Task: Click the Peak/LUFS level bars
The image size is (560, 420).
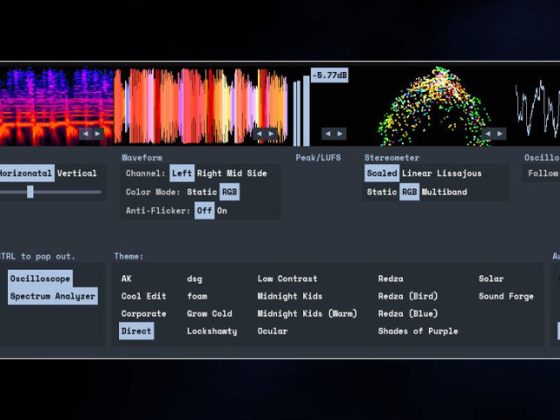Action: pyautogui.click(x=301, y=110)
